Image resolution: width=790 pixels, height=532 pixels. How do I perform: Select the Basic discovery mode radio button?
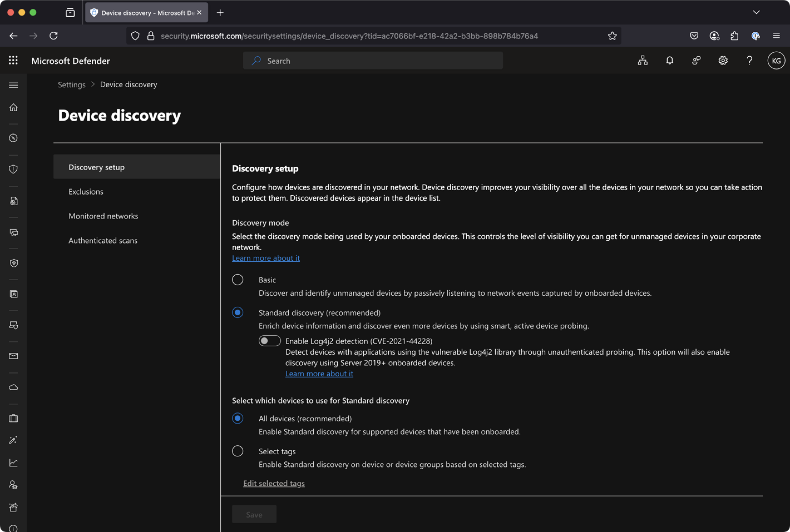pyautogui.click(x=237, y=280)
